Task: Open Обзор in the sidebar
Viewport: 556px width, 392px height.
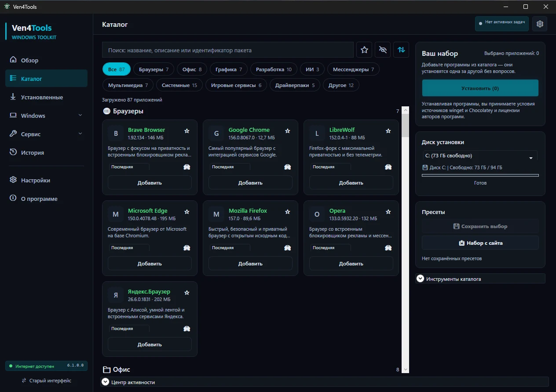Action: 46,60
